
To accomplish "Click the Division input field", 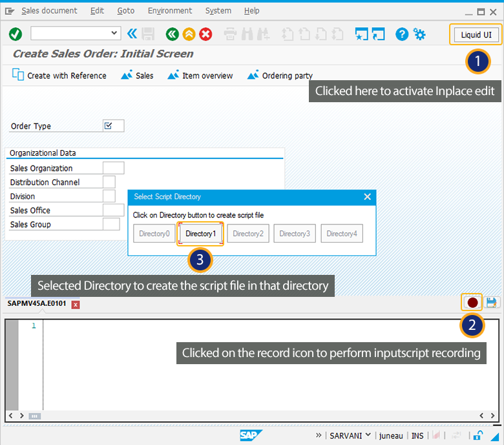I will tap(109, 196).
